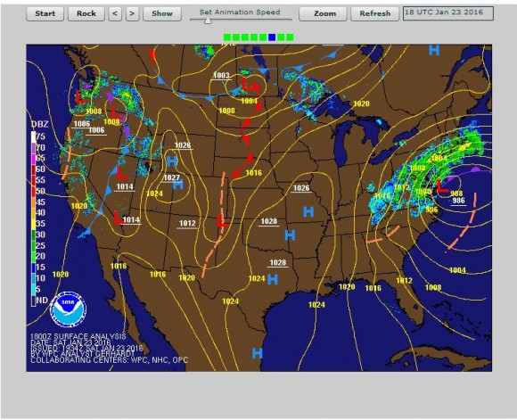The width and height of the screenshot is (517, 420).
Task: Select the blue current-frame indicator square
Action: click(x=272, y=37)
